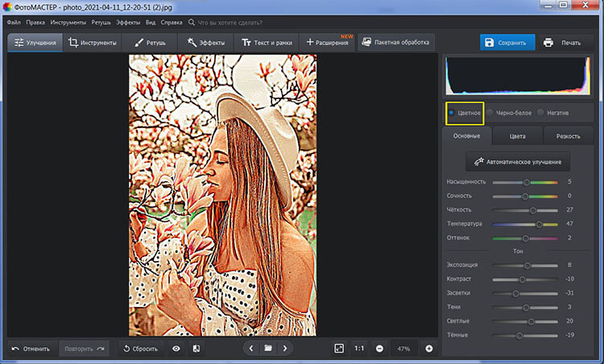The width and height of the screenshot is (604, 364).
Task: Open the Резкость tab
Action: coord(569,136)
